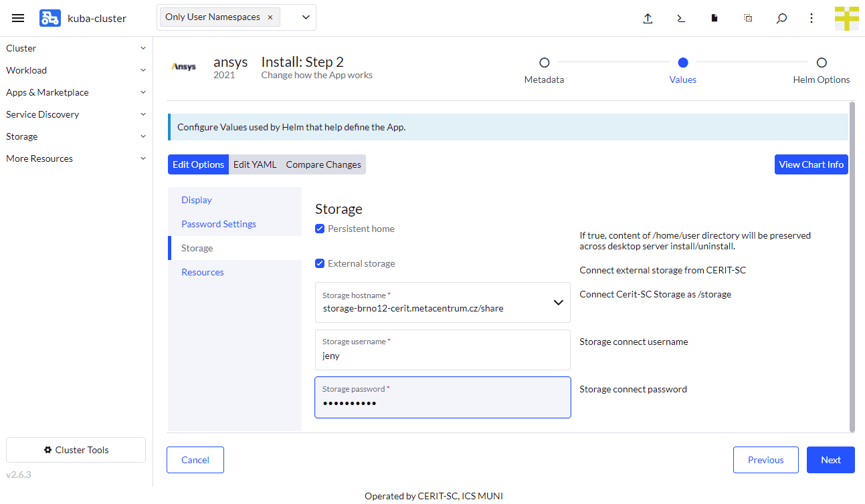Switch to the Edit YAML tab
Image resolution: width=865 pixels, height=504 pixels.
point(255,164)
